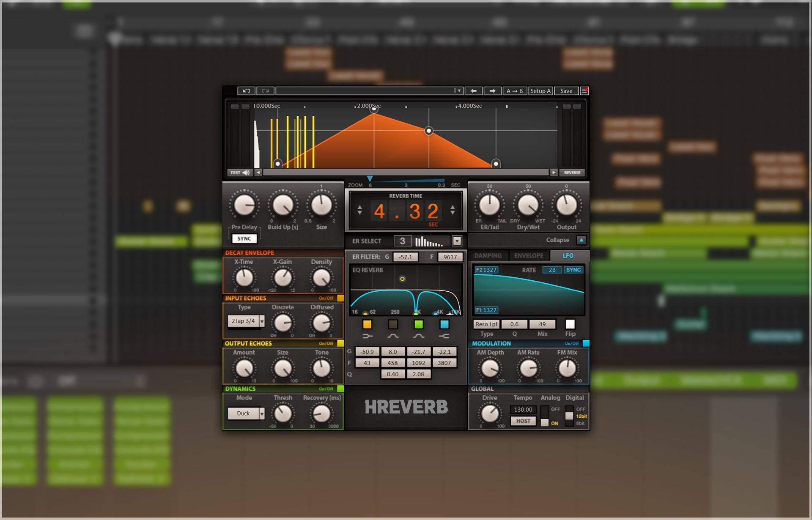Click the ER SELECT number field
The width and height of the screenshot is (812, 520).
(403, 241)
